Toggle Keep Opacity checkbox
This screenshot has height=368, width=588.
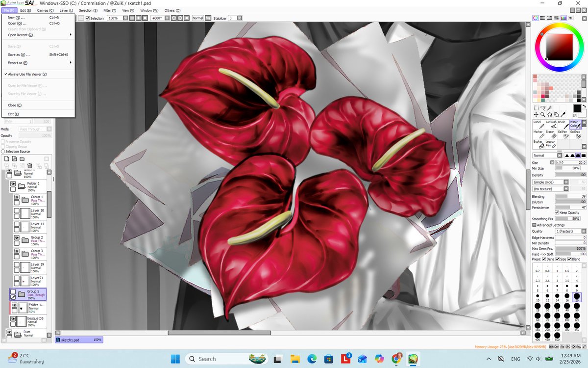557,212
